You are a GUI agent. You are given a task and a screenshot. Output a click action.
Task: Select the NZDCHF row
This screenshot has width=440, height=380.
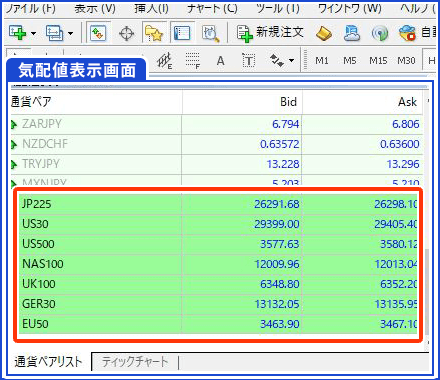217,144
